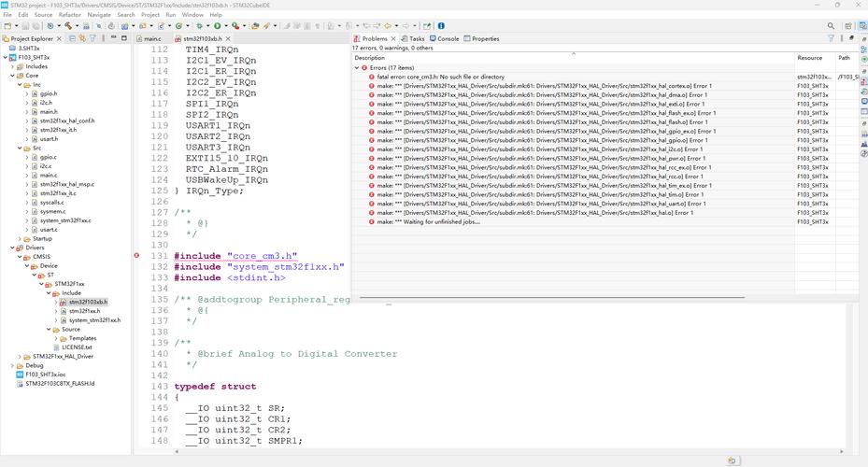Close the stm32f103xb.h editor tab
The image size is (868, 467).
coord(228,38)
